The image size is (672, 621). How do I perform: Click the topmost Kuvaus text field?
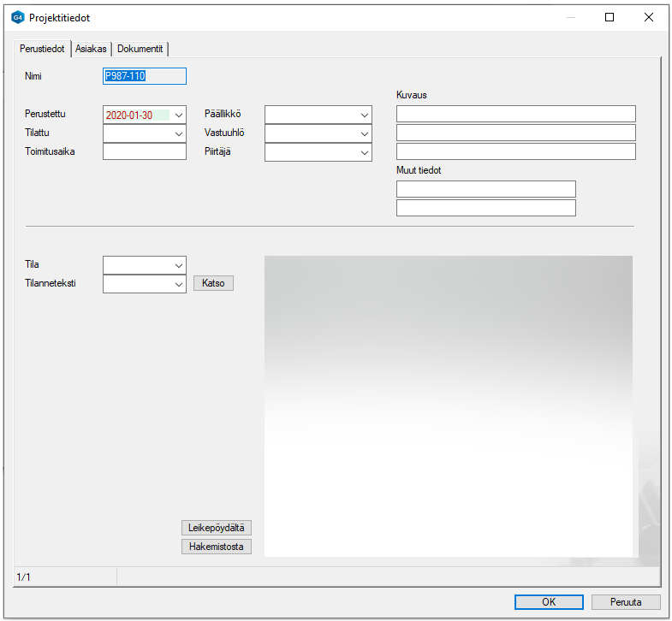pos(515,115)
